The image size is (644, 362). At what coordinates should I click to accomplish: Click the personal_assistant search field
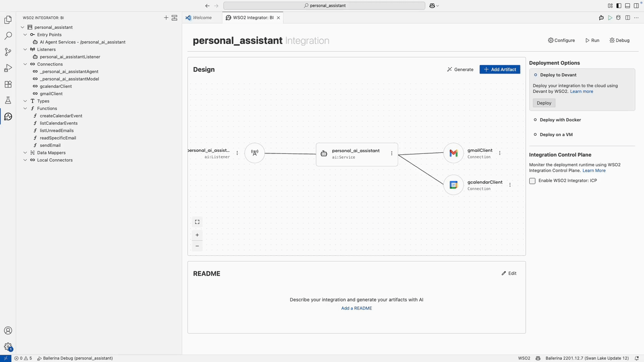tap(325, 5)
